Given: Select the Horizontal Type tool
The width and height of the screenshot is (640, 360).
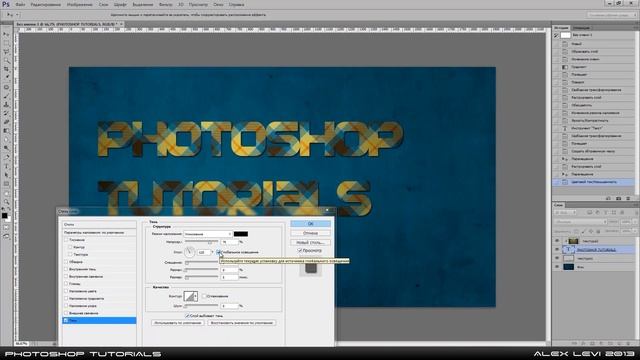Looking at the screenshot, I should coord(6,166).
